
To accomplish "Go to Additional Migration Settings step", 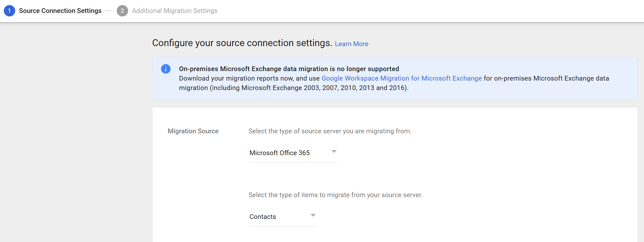I will click(175, 11).
